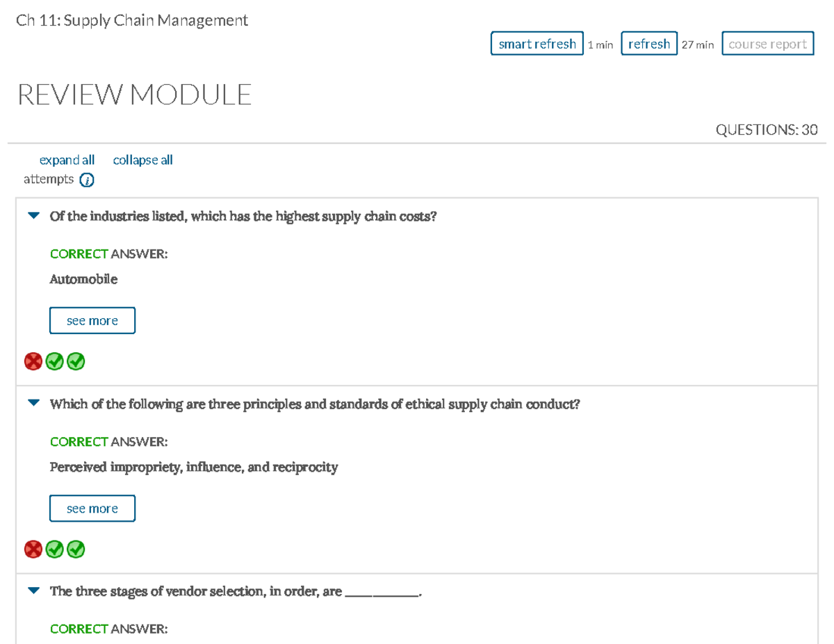Collapse the supply chain costs question
Image resolution: width=834 pixels, height=644 pixels.
33,215
